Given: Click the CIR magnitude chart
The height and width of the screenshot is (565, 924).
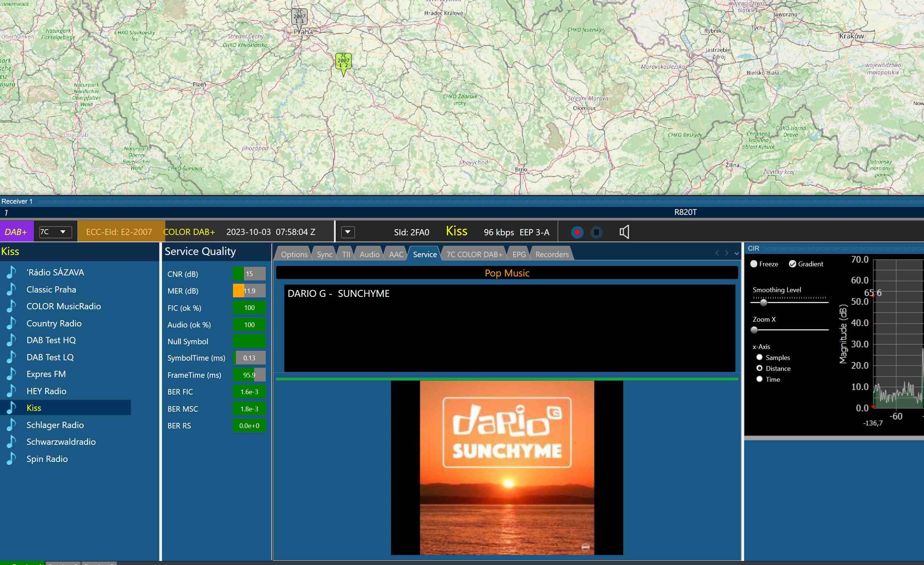Looking at the screenshot, I should pos(899,334).
